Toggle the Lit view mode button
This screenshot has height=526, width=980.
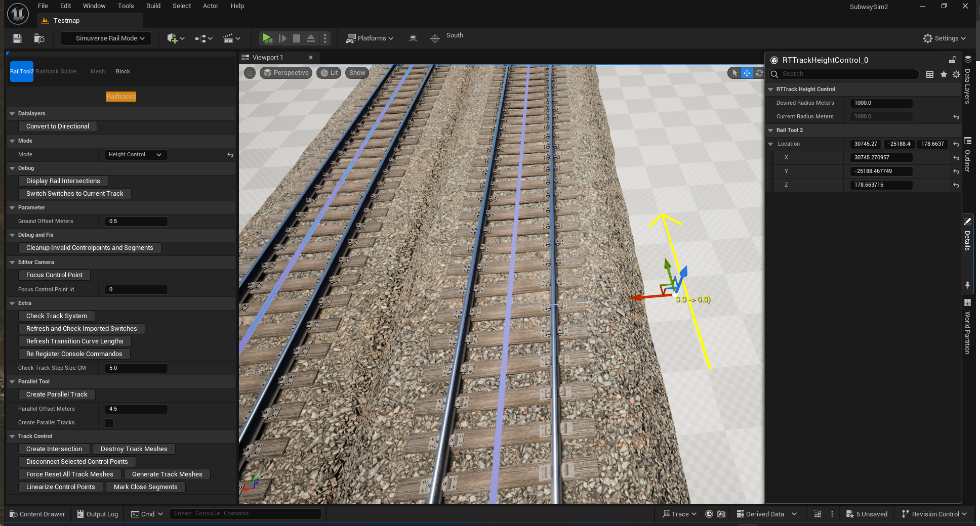click(x=330, y=73)
